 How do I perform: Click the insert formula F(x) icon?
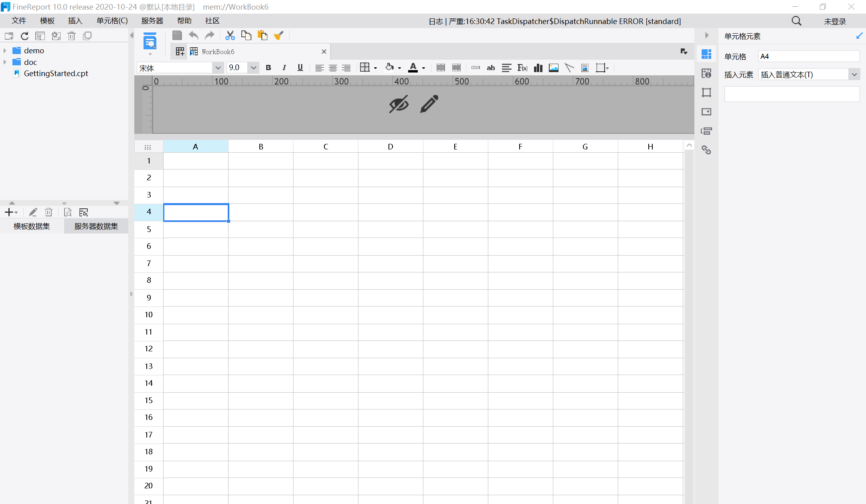(522, 68)
